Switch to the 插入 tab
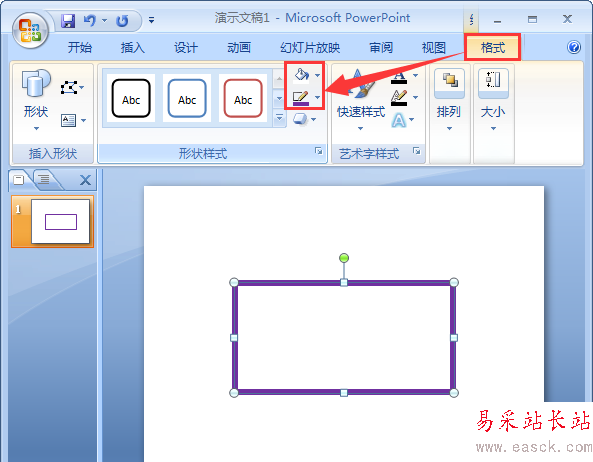This screenshot has height=462, width=593. 133,48
